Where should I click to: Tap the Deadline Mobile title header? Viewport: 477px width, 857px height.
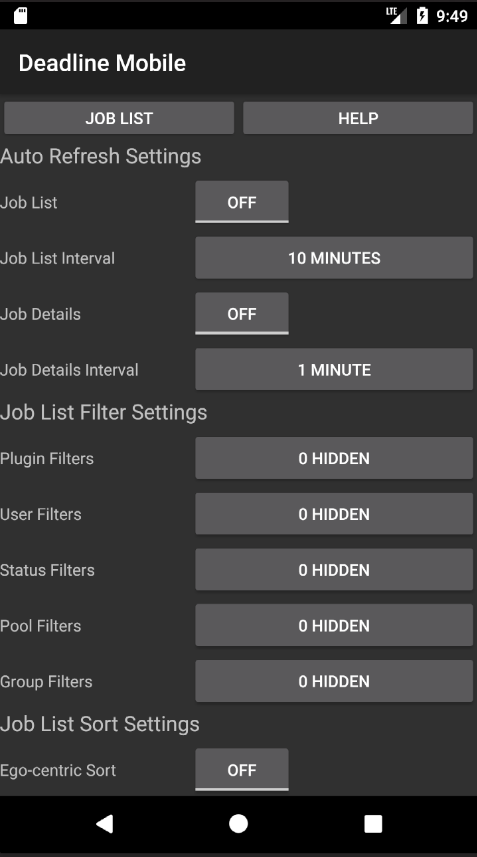[x=102, y=63]
